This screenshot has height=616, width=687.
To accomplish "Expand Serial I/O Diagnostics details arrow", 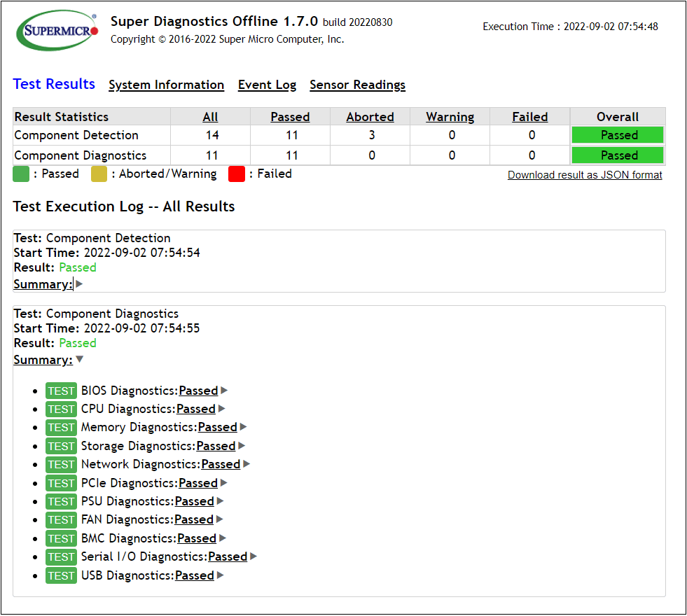I will (x=254, y=556).
